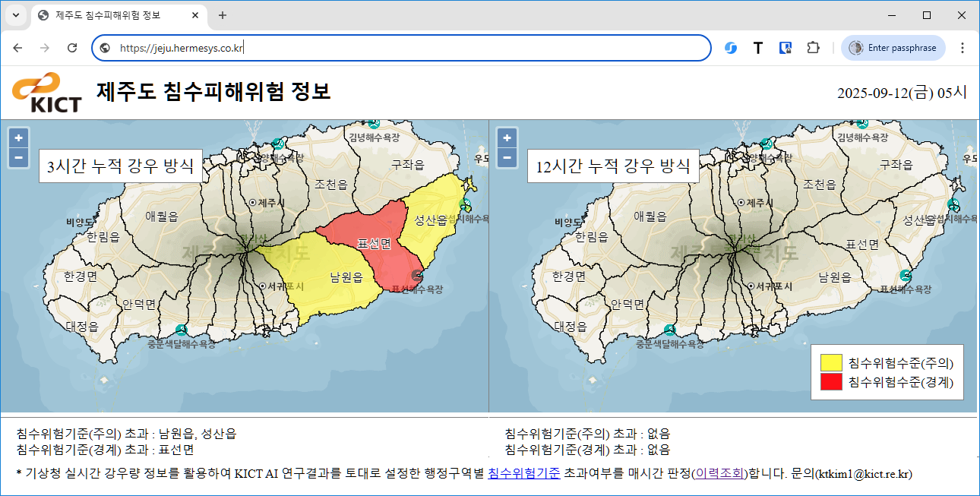Screen dimensions: 980x496
Task: Open the browser Extensions puzzle icon
Action: pos(813,48)
